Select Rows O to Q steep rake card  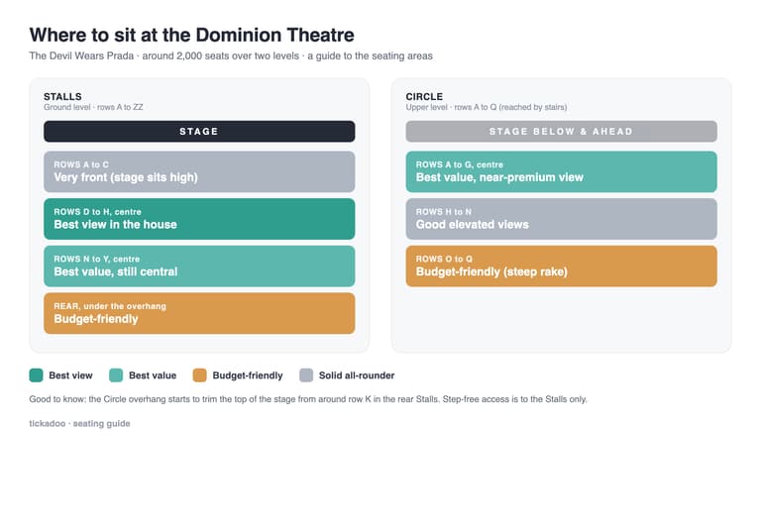561,266
